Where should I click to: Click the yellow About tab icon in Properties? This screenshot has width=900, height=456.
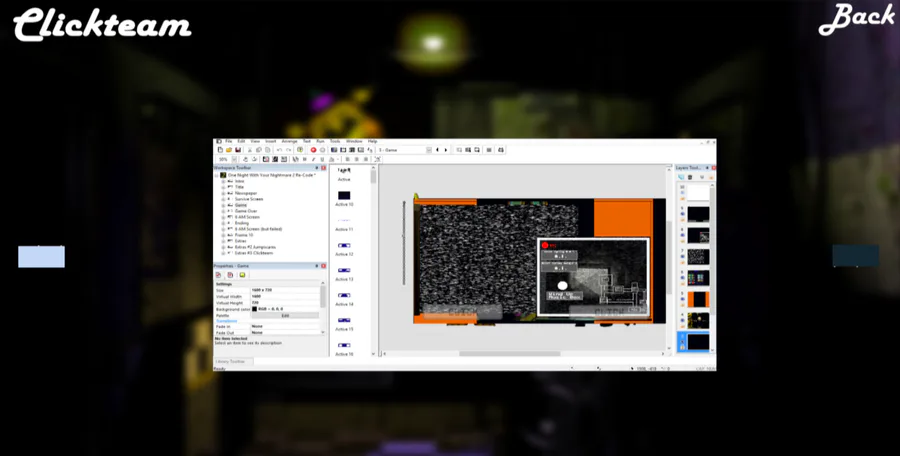pos(242,275)
